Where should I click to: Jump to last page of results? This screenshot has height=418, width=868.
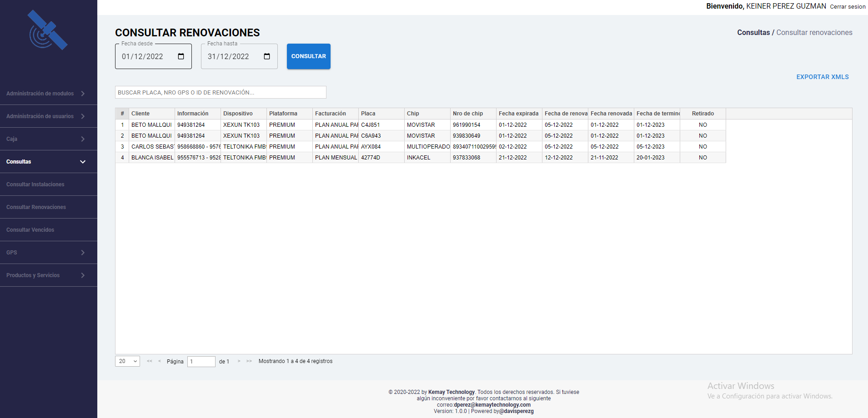[249, 361]
